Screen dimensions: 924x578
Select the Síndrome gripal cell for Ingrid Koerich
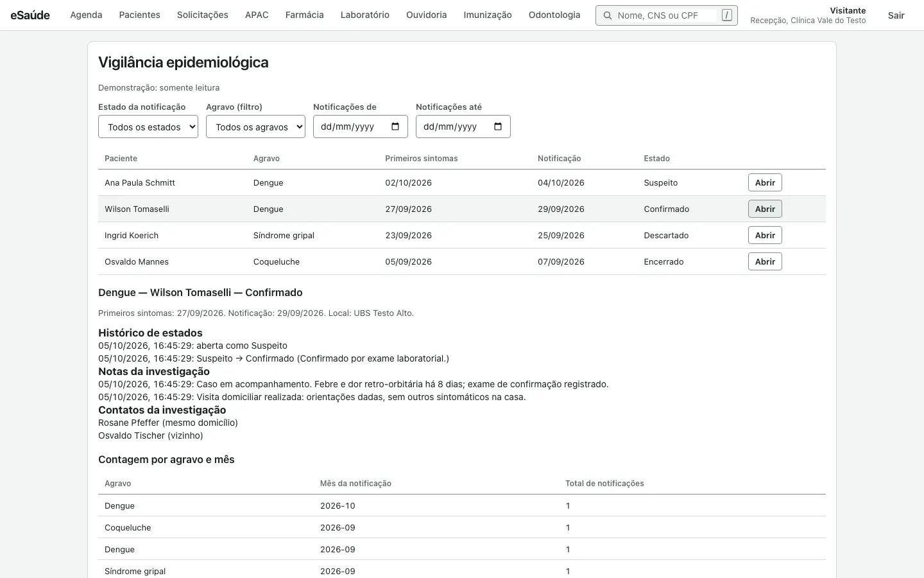pos(284,235)
